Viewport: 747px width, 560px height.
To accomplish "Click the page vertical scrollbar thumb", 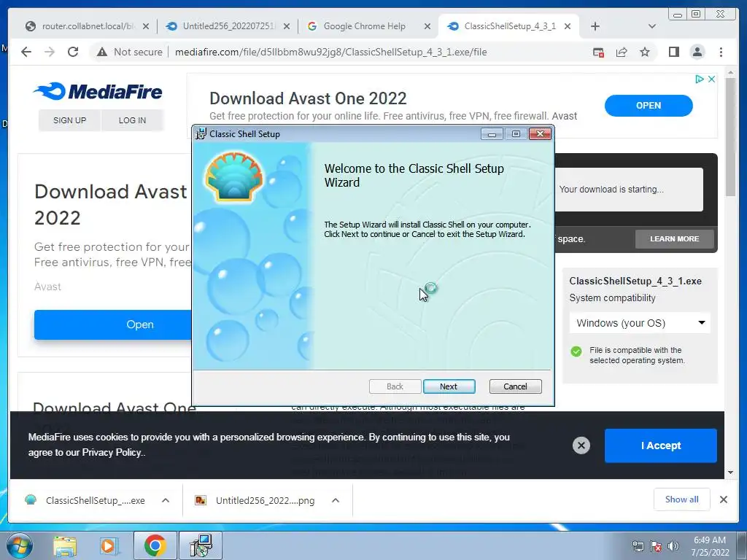I will coord(730,136).
